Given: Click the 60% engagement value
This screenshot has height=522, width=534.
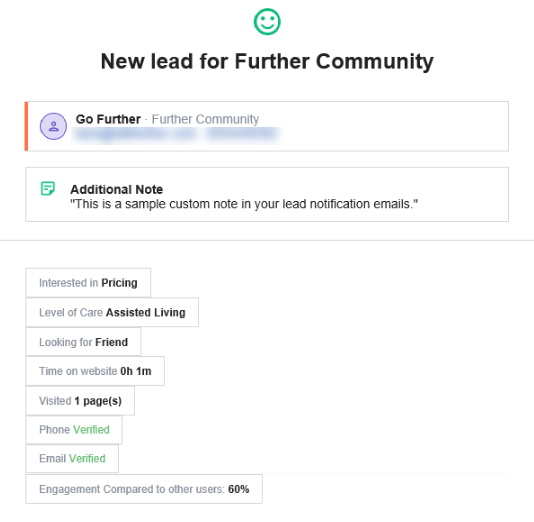Looking at the screenshot, I should tap(238, 489).
